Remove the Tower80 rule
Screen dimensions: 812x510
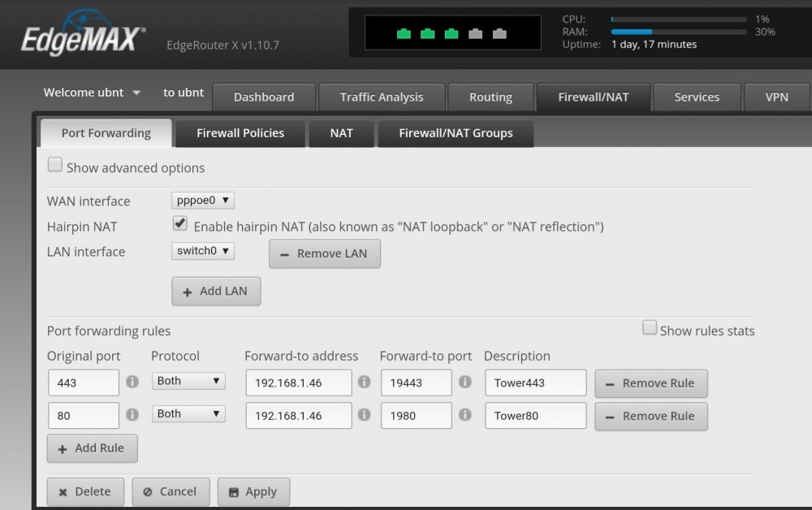click(x=651, y=416)
